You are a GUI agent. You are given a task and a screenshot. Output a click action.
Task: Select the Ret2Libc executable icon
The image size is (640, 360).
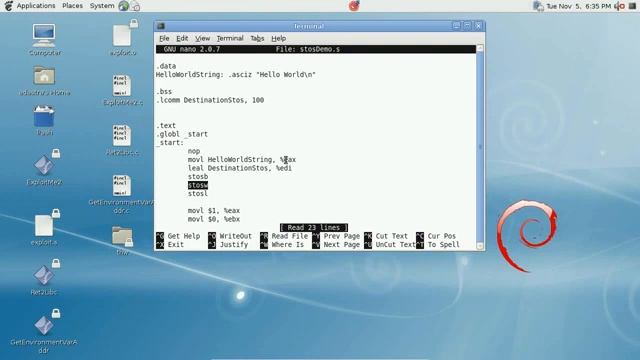click(x=44, y=275)
